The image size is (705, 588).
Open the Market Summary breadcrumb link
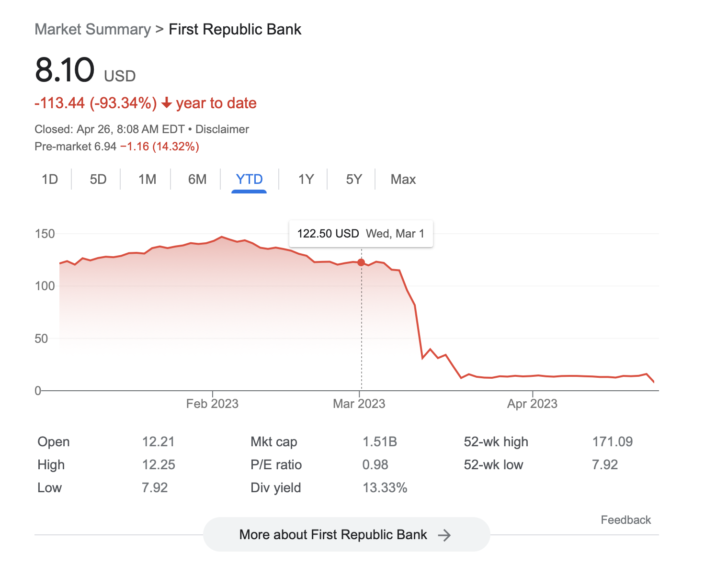click(x=92, y=29)
